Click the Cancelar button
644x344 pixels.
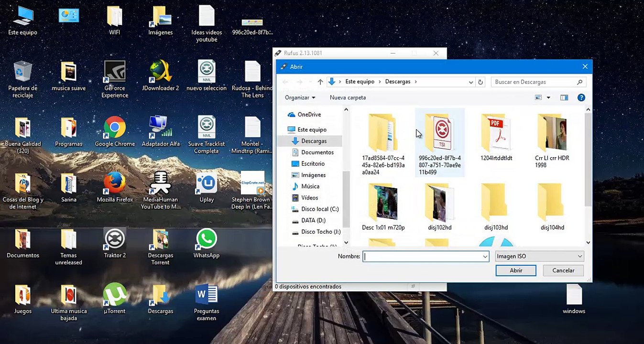pos(563,270)
